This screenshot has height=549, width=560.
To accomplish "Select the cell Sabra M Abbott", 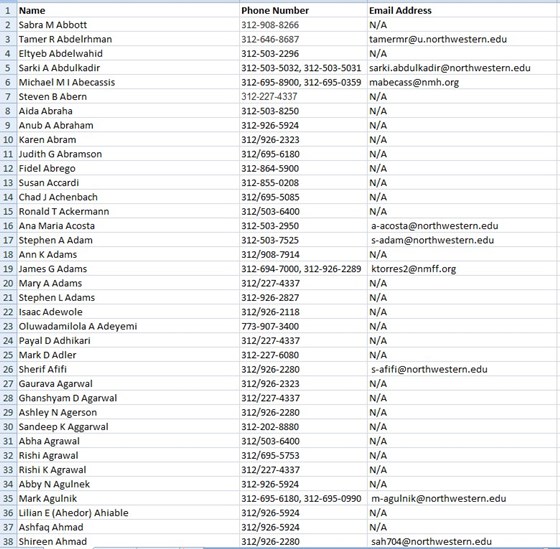I will (x=128, y=25).
